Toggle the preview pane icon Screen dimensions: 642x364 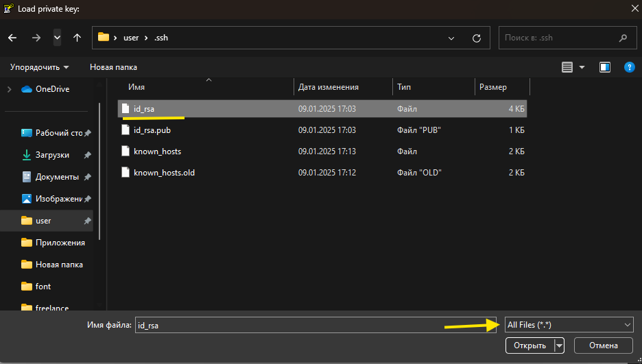(605, 67)
